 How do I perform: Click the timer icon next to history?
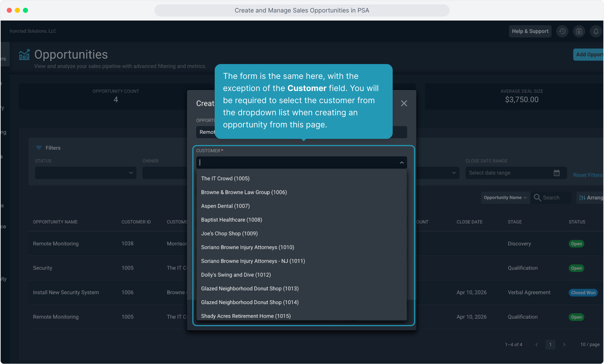click(579, 31)
